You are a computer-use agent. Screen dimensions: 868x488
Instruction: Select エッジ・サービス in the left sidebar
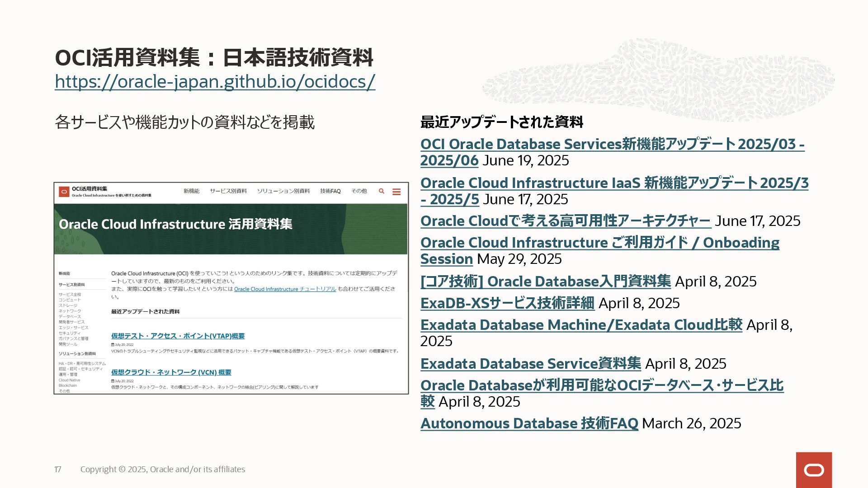(73, 328)
